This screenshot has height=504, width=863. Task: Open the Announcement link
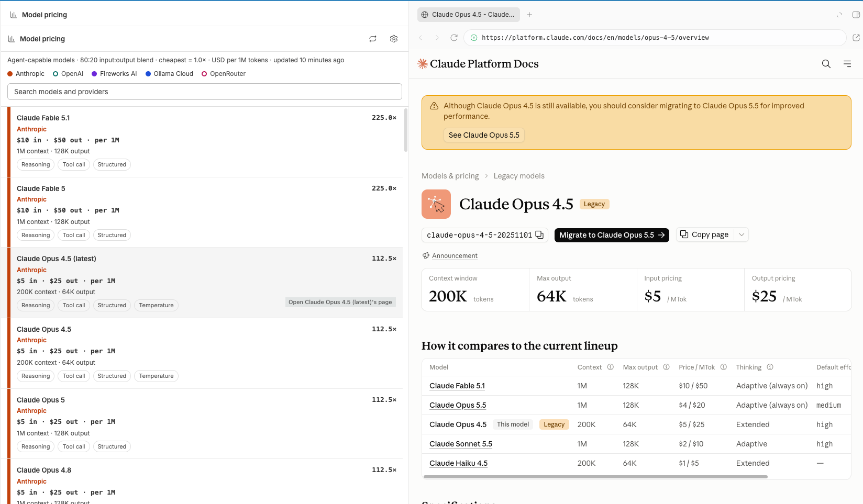pyautogui.click(x=455, y=256)
